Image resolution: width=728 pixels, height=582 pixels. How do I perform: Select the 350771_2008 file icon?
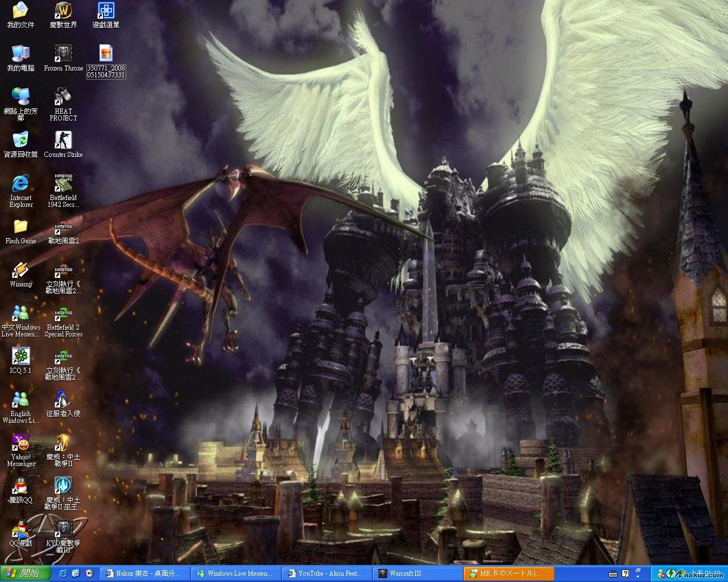click(x=106, y=61)
